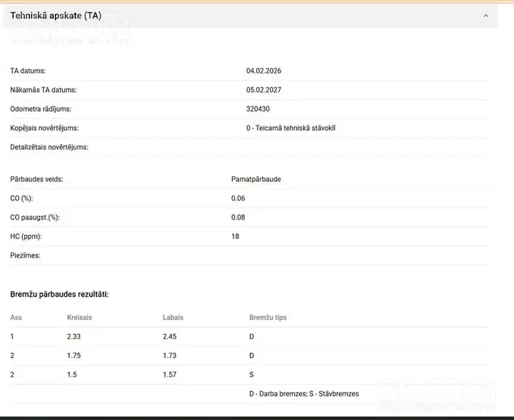Collapse the Tehniskā apskate (TA) section chevron
Screen dimensions: 514x420
[486, 16]
